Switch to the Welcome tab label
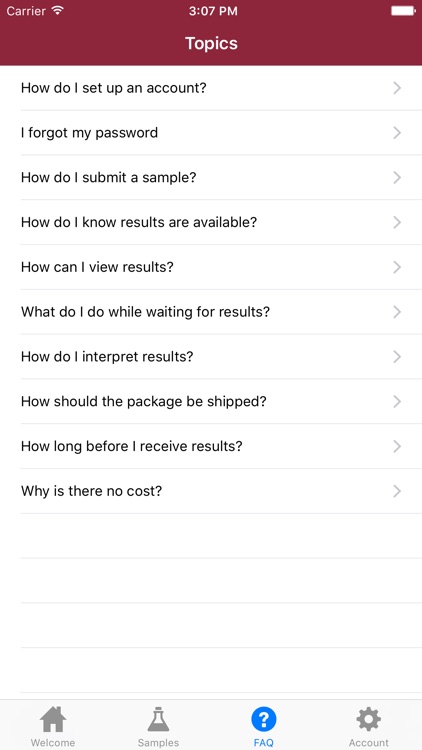422x750 pixels. (53, 743)
